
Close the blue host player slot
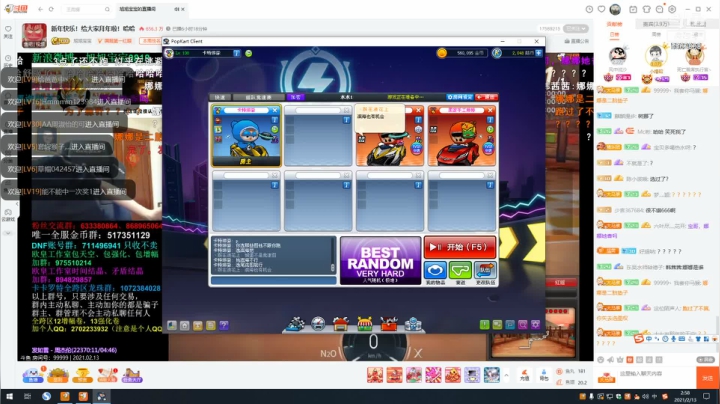(275, 110)
